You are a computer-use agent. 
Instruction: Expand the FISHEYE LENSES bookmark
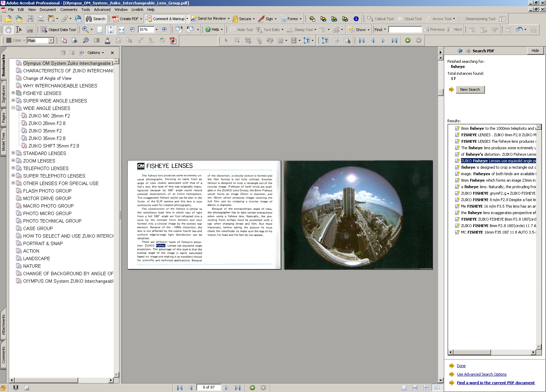coord(13,93)
